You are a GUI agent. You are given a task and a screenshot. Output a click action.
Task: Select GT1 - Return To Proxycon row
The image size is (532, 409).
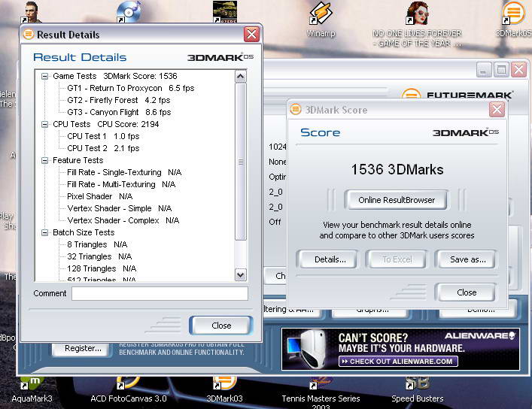131,88
